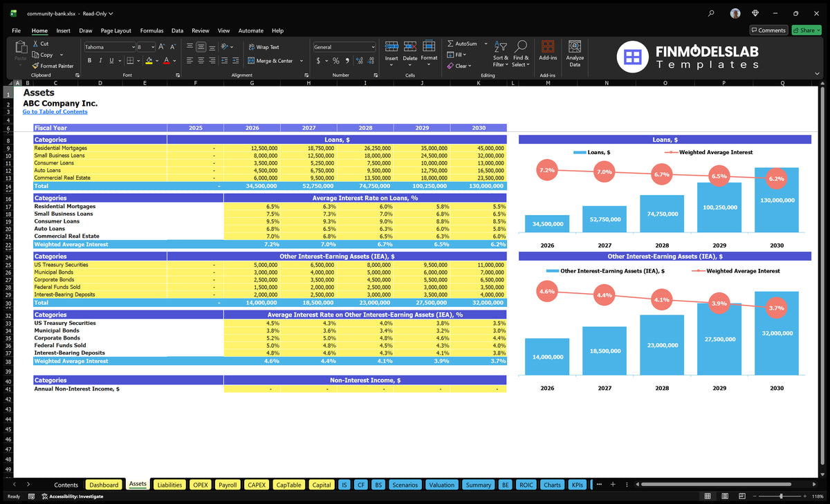Activate the Format Painter brush
The height and width of the screenshot is (504, 830).
click(35, 66)
